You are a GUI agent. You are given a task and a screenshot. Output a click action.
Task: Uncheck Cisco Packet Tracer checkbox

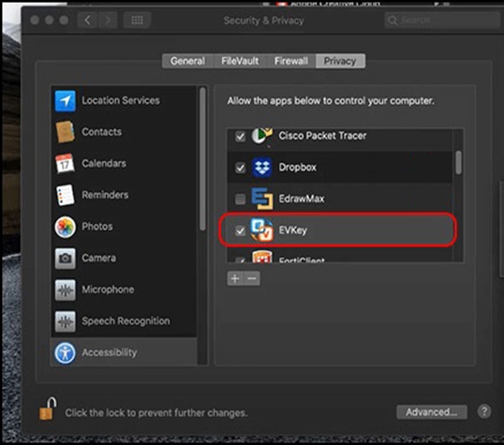[x=240, y=137]
